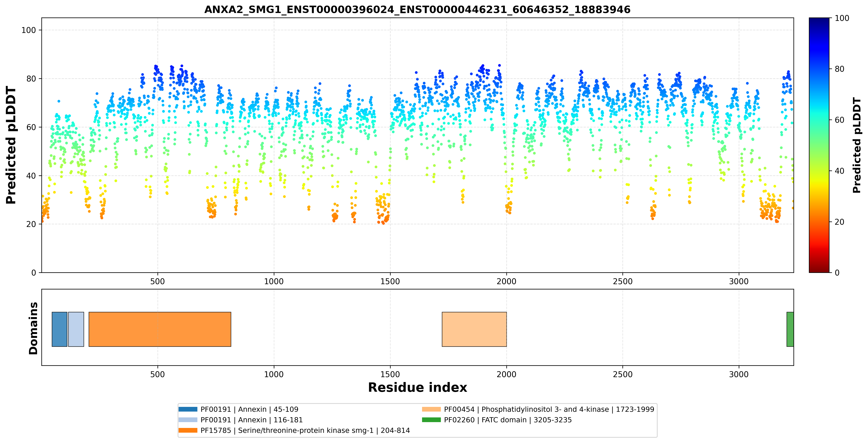Select the peach Phosphatidylinositol kinase domain bar
The image size is (868, 443).
474,329
